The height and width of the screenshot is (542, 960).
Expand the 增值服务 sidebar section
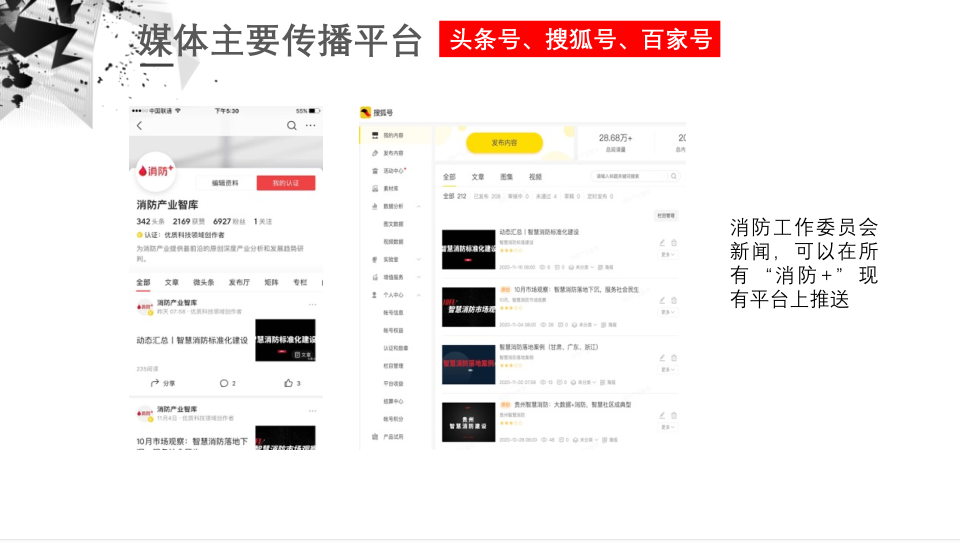419,277
